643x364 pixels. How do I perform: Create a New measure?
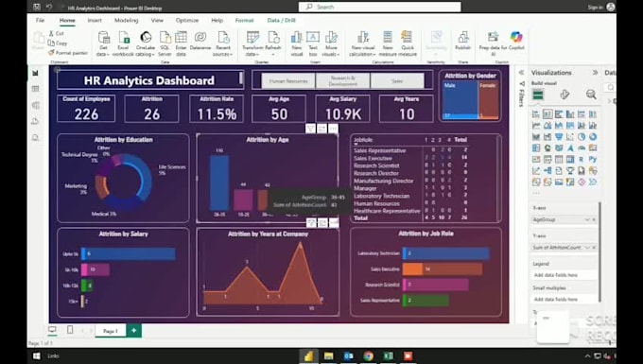388,43
